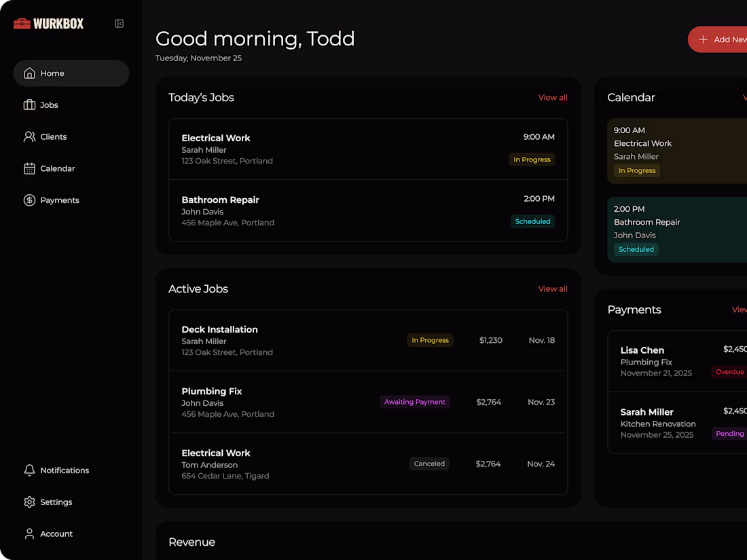Open the Home menu item
The height and width of the screenshot is (560, 747).
point(71,73)
